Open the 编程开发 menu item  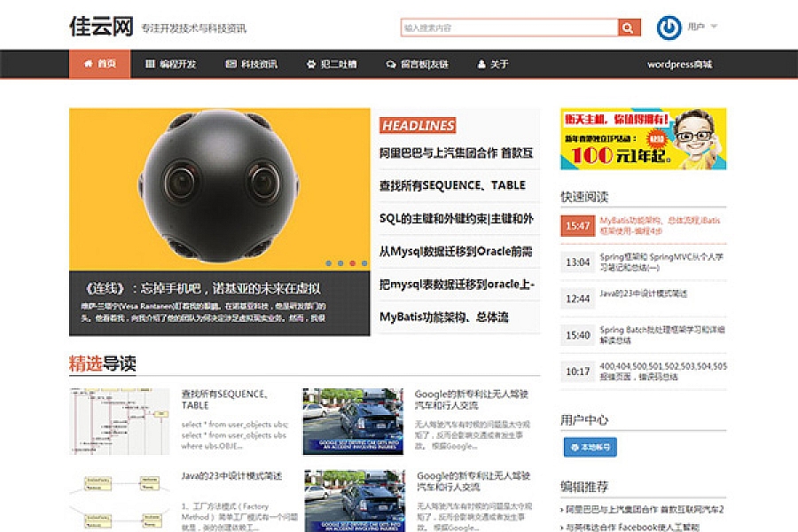(x=170, y=64)
